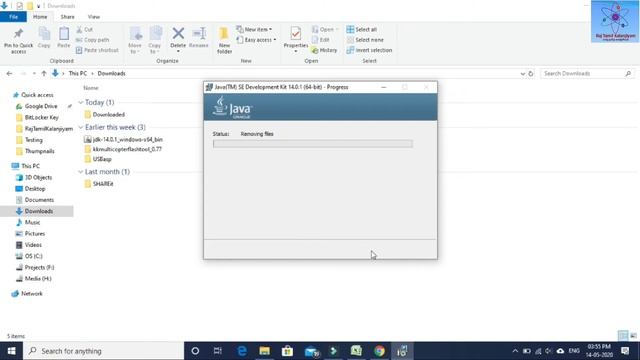Collapse the Earlier this week (3) group
Viewport: 640px width, 360px height.
(x=80, y=127)
